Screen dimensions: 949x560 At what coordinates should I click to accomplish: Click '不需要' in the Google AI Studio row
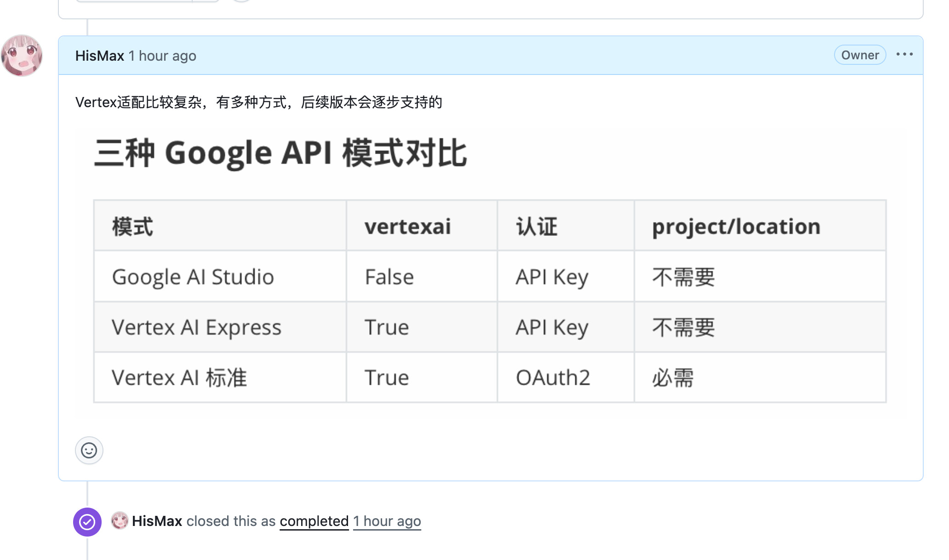[760, 277]
